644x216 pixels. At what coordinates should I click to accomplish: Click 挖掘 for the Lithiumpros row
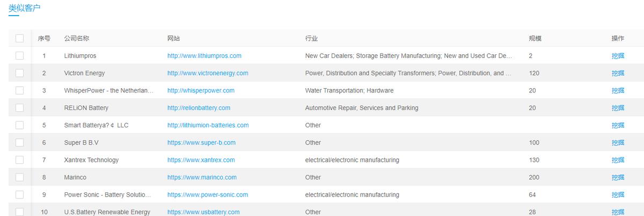618,55
